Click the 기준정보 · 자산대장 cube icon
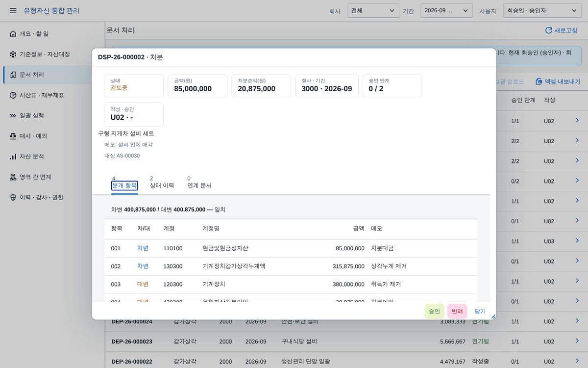 (x=13, y=54)
